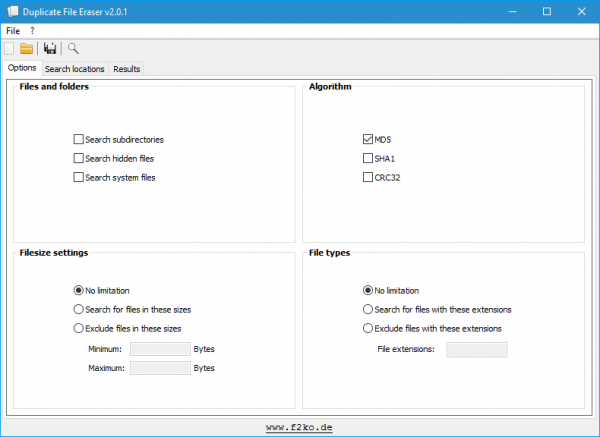
Task: Click the app icon in title bar
Action: point(13,11)
